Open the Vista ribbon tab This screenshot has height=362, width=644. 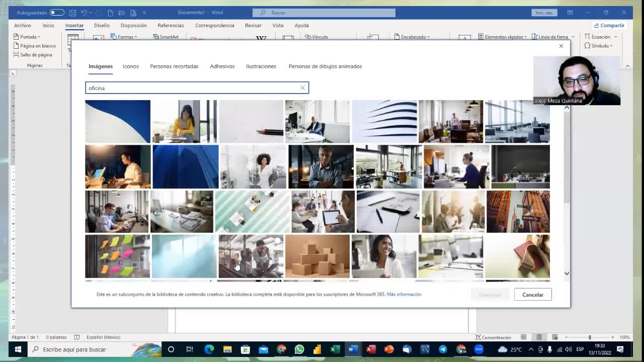coord(278,25)
